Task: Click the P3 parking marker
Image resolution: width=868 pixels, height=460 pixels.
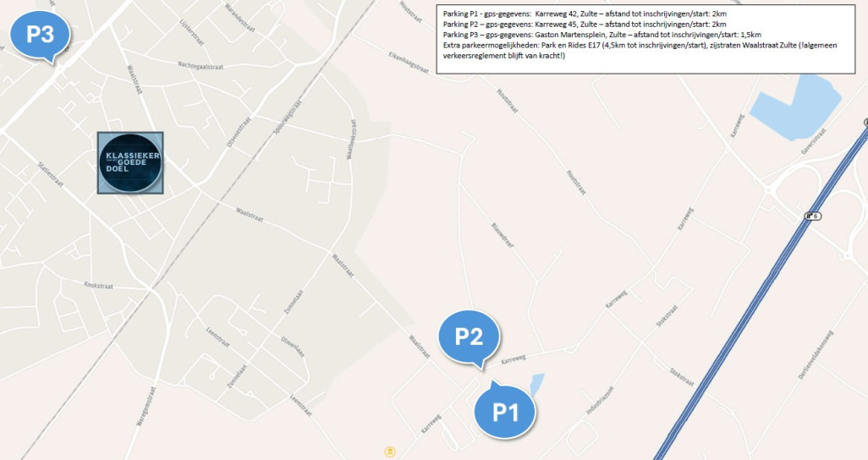Action: (41, 36)
